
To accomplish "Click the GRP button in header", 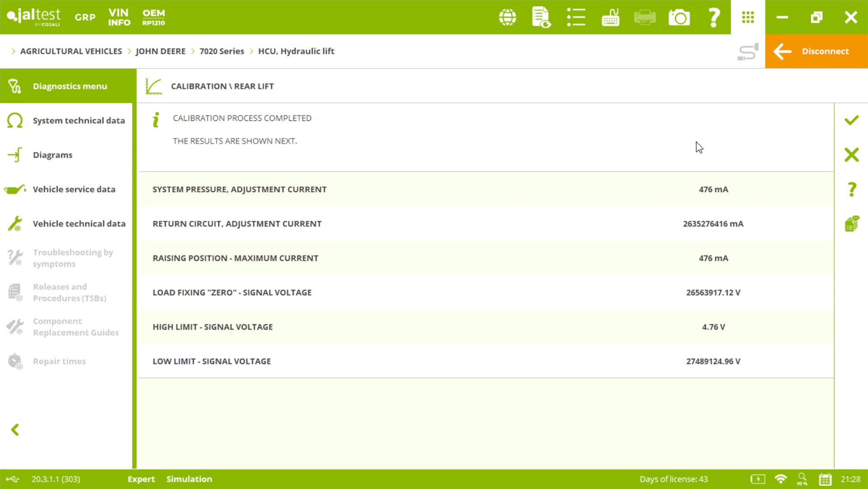I will click(85, 17).
